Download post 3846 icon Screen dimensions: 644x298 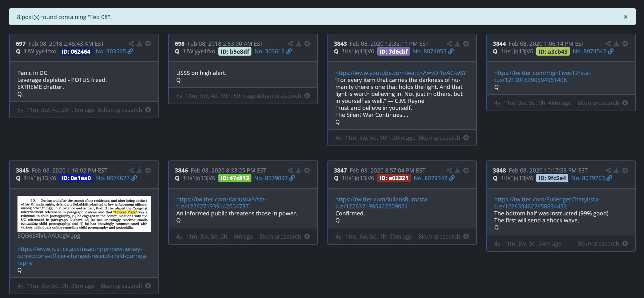(x=298, y=170)
